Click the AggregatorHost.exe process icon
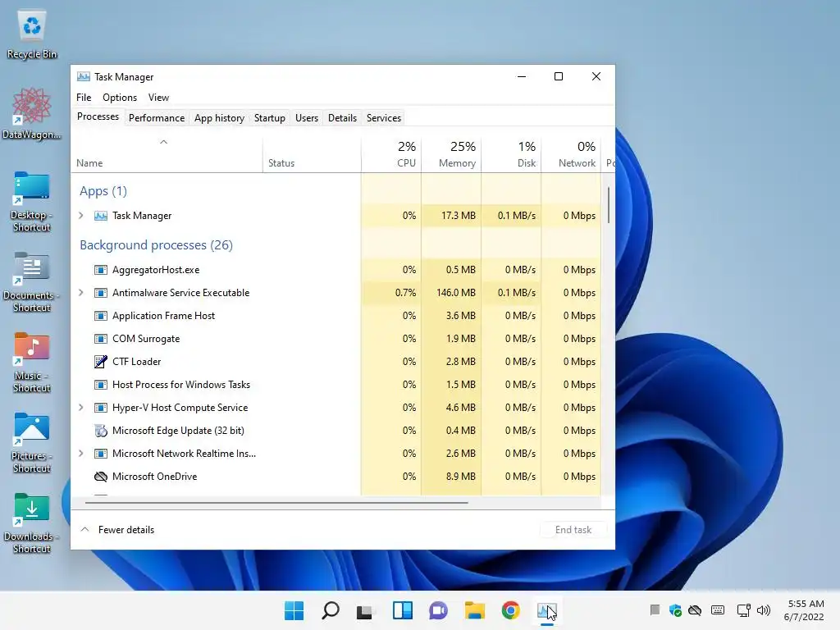This screenshot has width=840, height=630. [x=101, y=270]
